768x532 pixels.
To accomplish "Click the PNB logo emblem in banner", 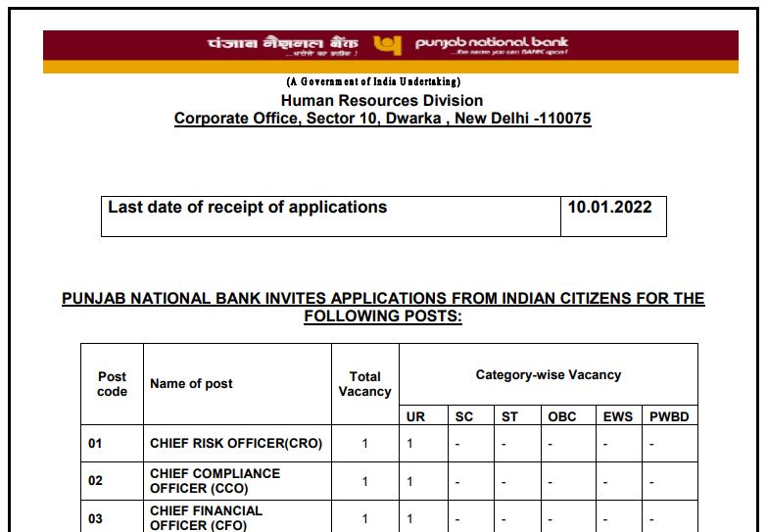I will coord(388,45).
